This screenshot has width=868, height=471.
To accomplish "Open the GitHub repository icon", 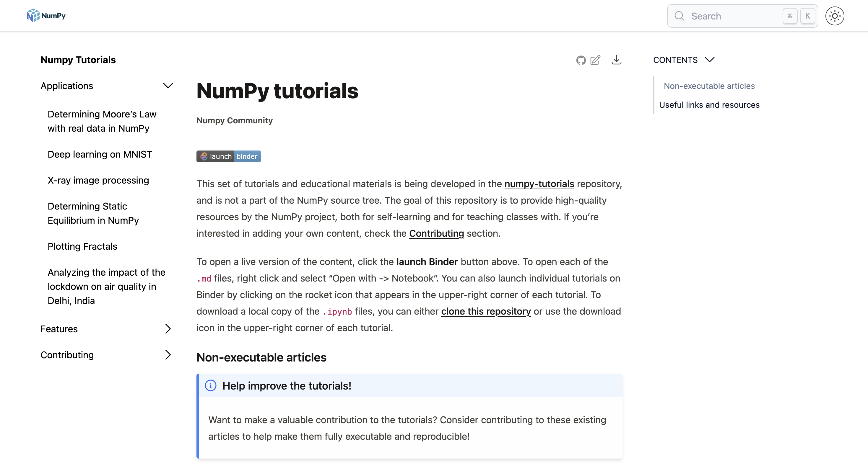I will click(581, 60).
